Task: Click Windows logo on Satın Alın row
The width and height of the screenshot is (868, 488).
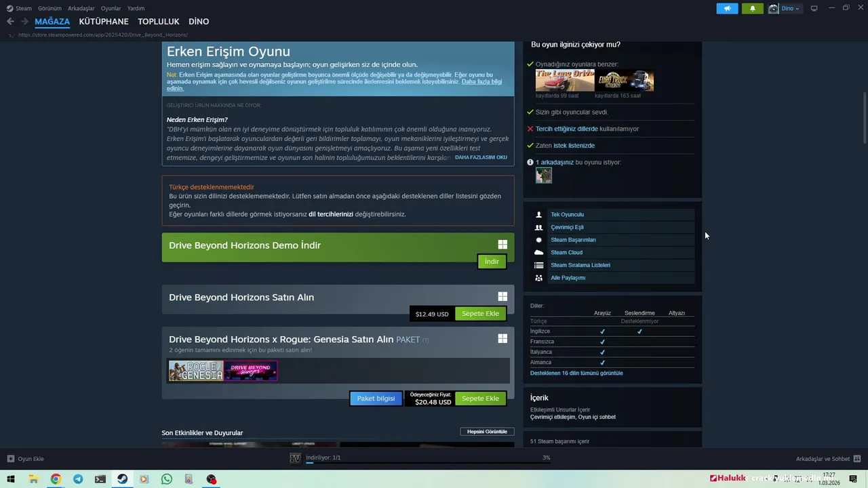Action: coord(502,296)
